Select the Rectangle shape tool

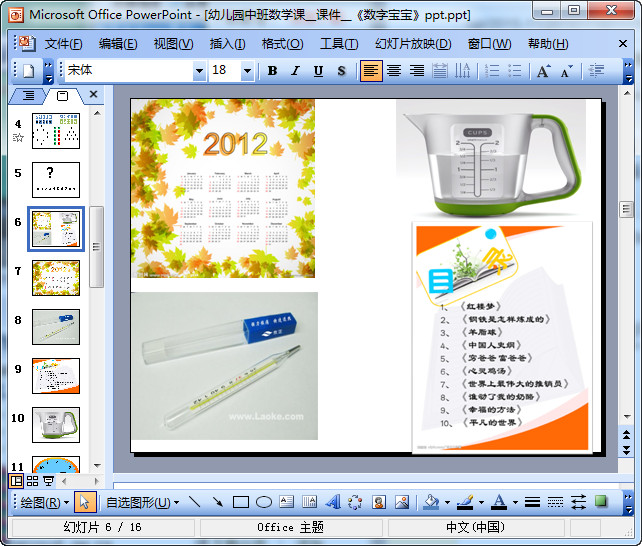click(241, 502)
